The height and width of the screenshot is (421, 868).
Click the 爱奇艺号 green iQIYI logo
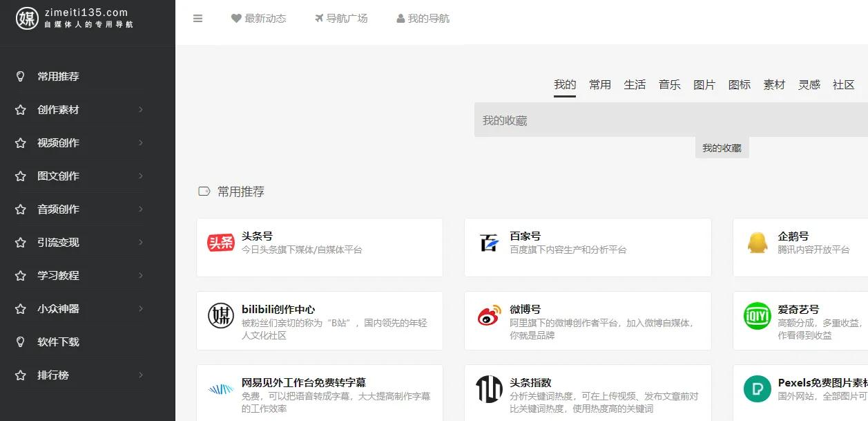758,316
